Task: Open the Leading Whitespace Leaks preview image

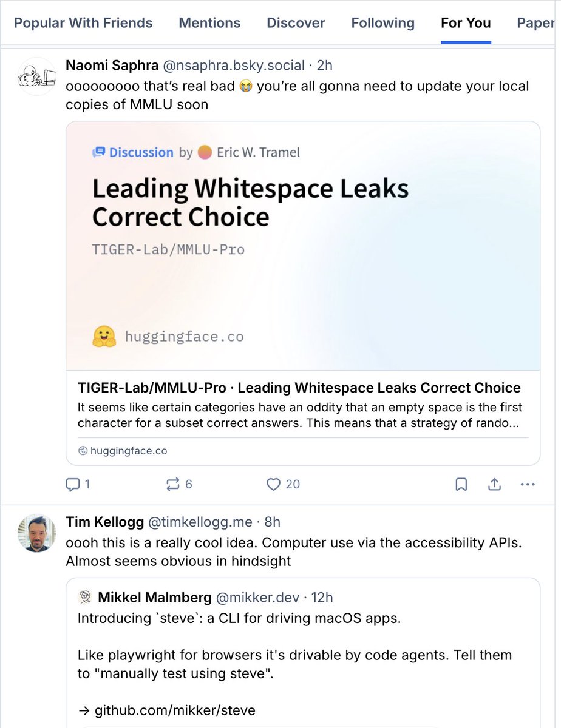Action: pos(302,246)
